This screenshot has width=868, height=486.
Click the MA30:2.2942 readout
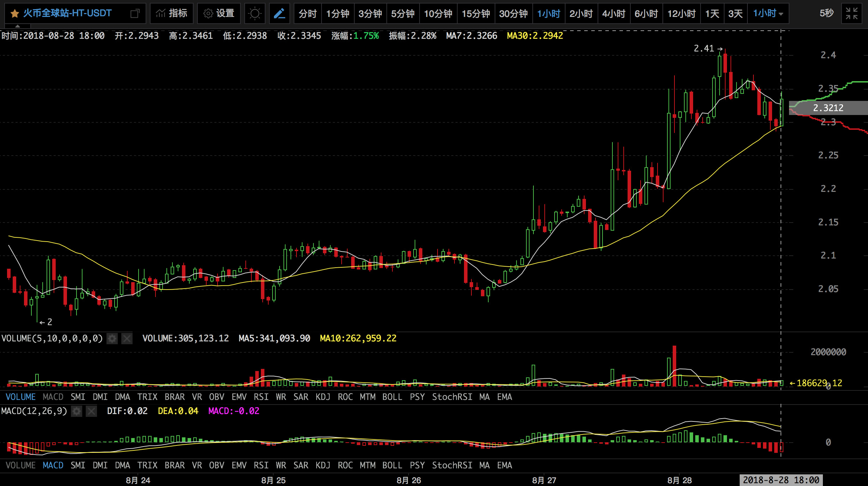coord(535,36)
